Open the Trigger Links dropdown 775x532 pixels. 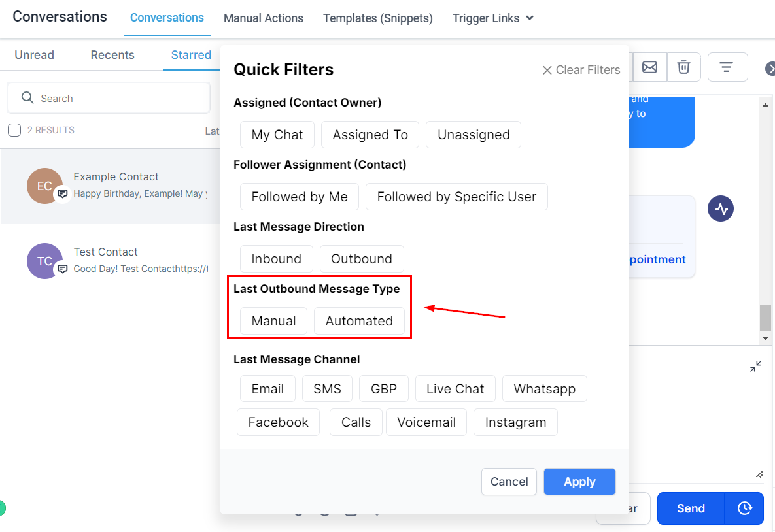(492, 18)
